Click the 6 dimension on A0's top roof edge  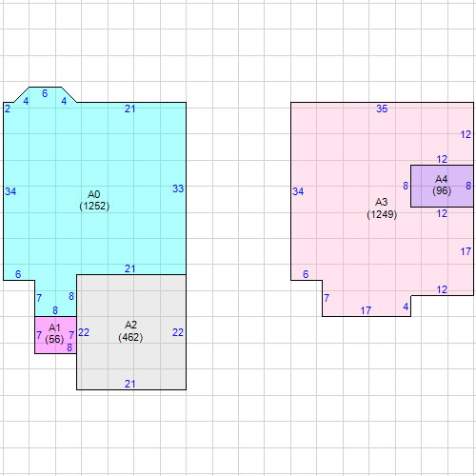coord(45,93)
